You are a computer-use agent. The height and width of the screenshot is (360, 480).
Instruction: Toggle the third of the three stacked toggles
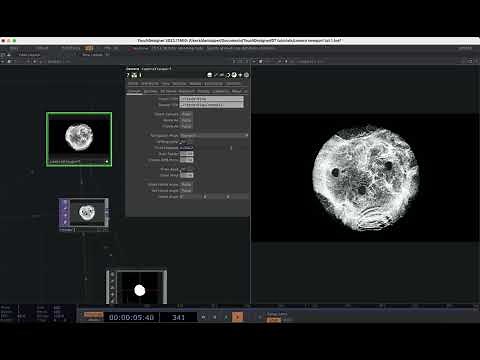(x=186, y=126)
